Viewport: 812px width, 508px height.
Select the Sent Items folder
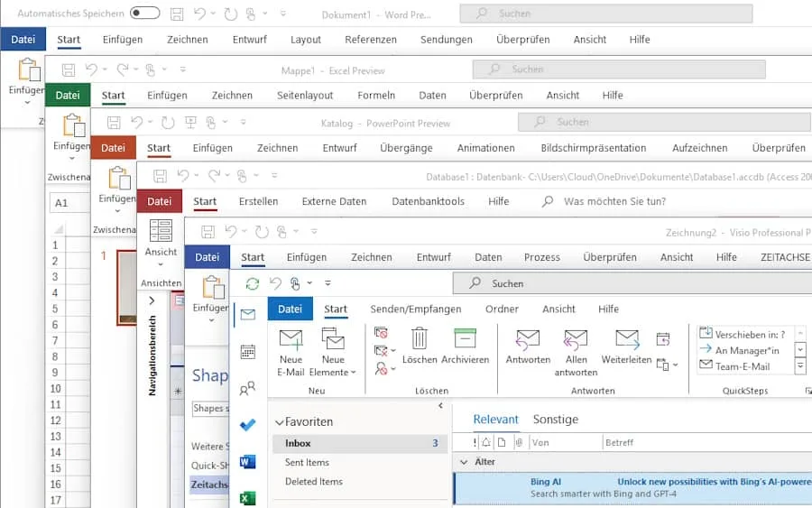(307, 463)
